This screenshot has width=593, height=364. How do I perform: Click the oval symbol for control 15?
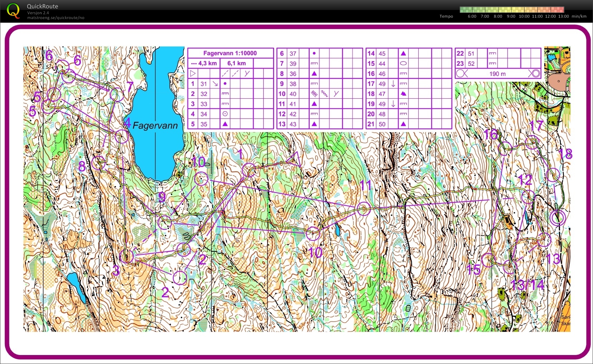point(403,63)
